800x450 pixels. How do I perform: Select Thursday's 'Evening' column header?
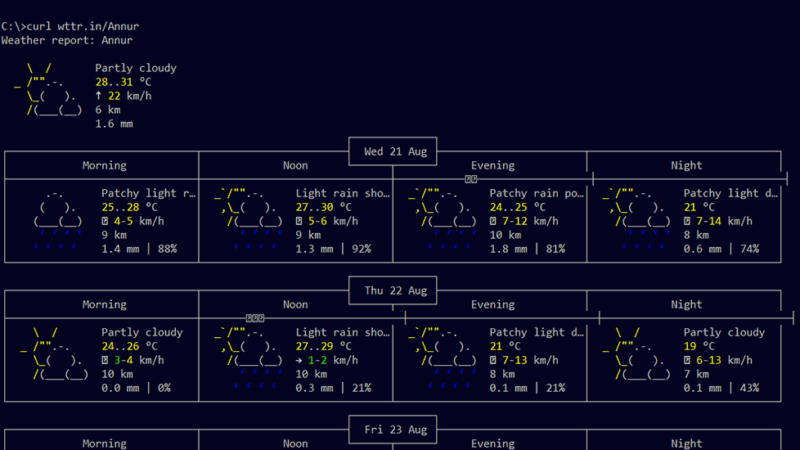click(493, 305)
